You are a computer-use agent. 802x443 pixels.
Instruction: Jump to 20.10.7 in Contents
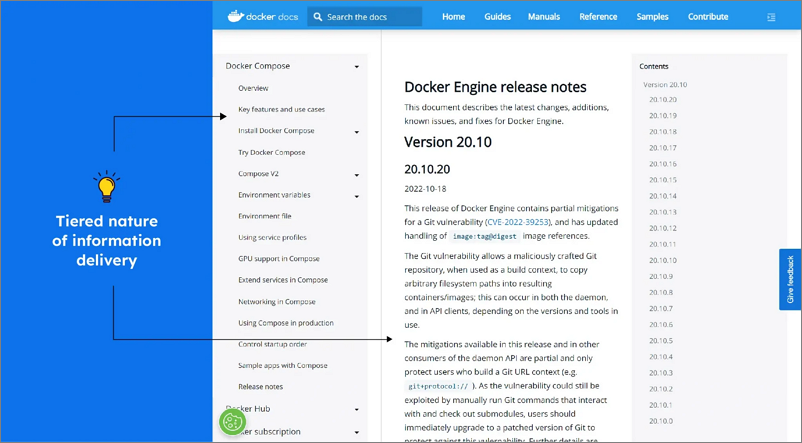click(x=661, y=309)
